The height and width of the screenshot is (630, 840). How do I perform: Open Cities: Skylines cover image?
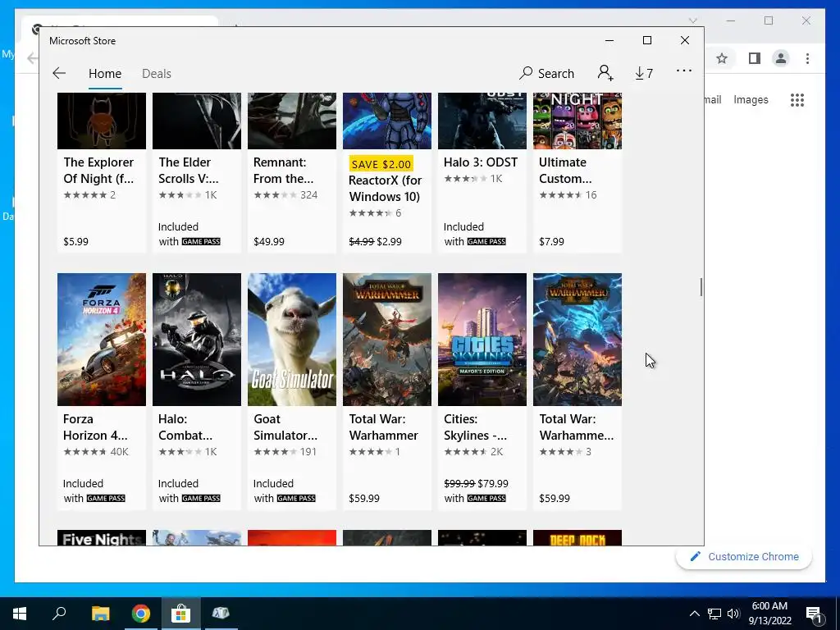tap(482, 339)
